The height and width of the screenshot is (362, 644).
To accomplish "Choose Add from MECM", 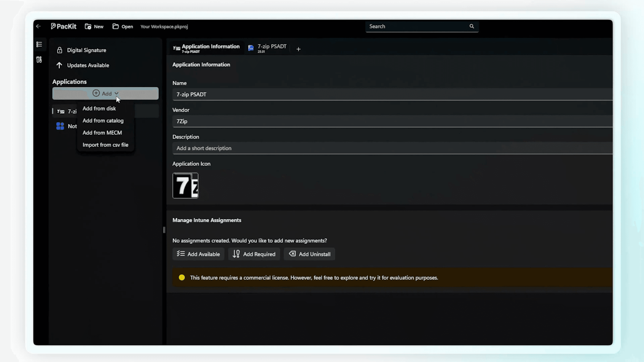I will point(102,132).
